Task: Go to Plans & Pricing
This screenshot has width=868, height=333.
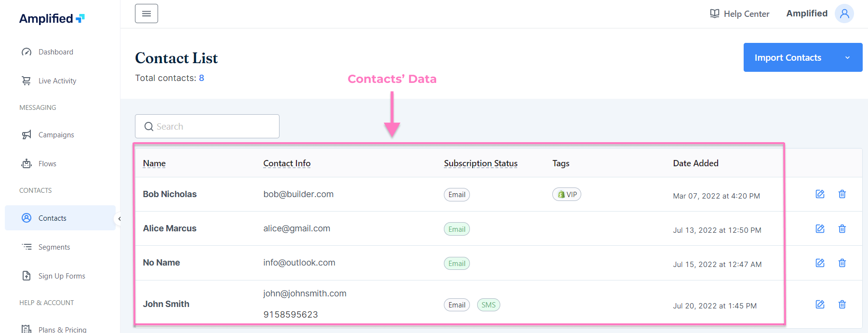Action: (x=63, y=329)
